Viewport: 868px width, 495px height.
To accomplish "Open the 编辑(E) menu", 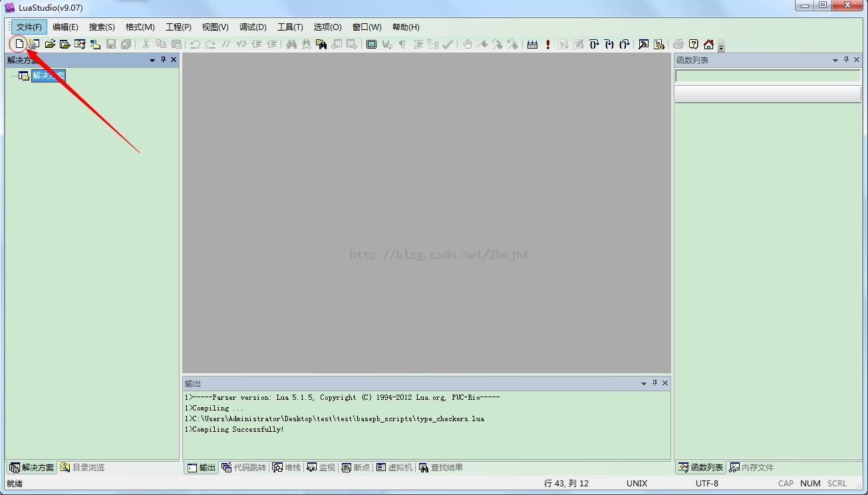I will click(65, 27).
